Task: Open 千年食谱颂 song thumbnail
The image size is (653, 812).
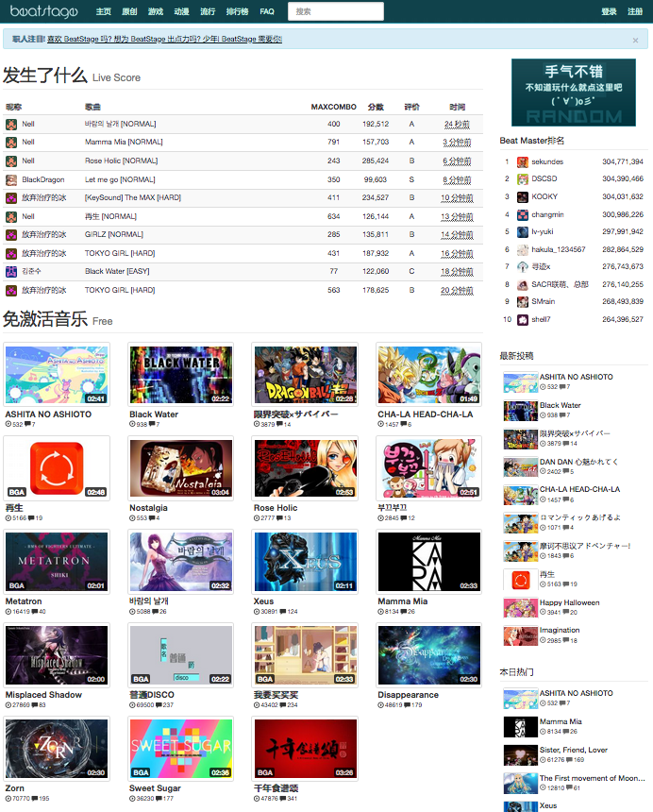Action: click(x=305, y=749)
